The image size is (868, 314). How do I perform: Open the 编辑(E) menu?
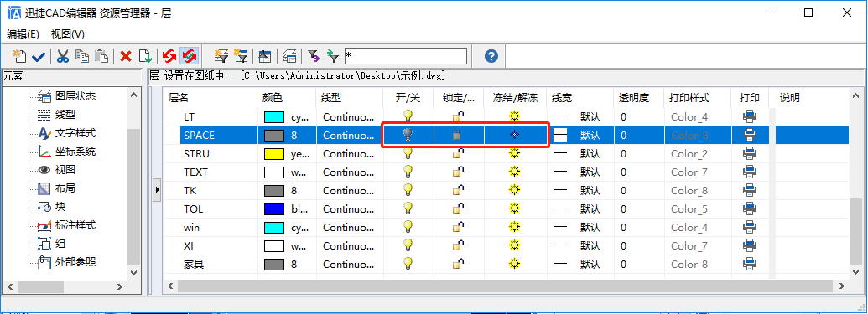click(x=23, y=34)
